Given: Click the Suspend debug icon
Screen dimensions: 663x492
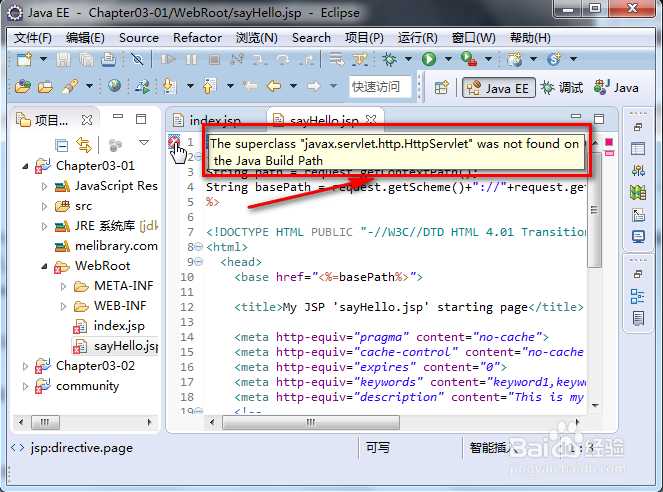Looking at the screenshot, I should pos(191,59).
